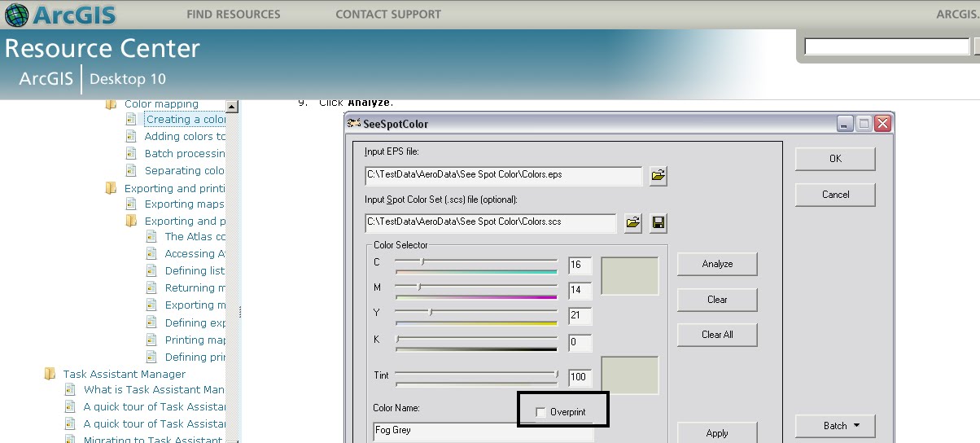Click the document icon beside Printing map
The image size is (980, 443).
(151, 340)
